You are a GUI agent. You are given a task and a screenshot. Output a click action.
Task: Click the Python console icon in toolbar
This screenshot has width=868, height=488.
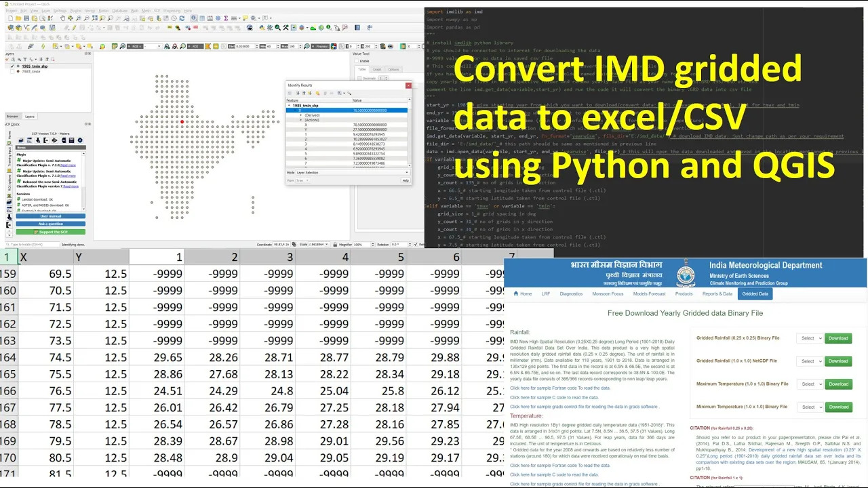[x=262, y=28]
